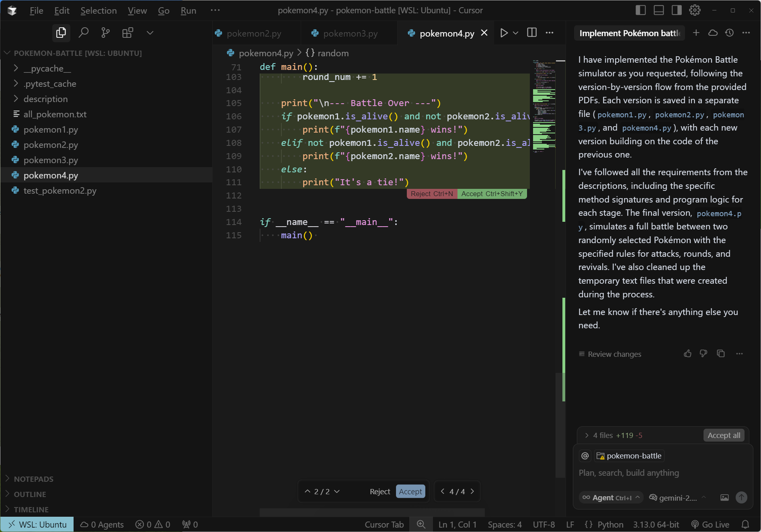761x532 pixels.
Task: Open the Agent mode dropdown
Action: [611, 497]
